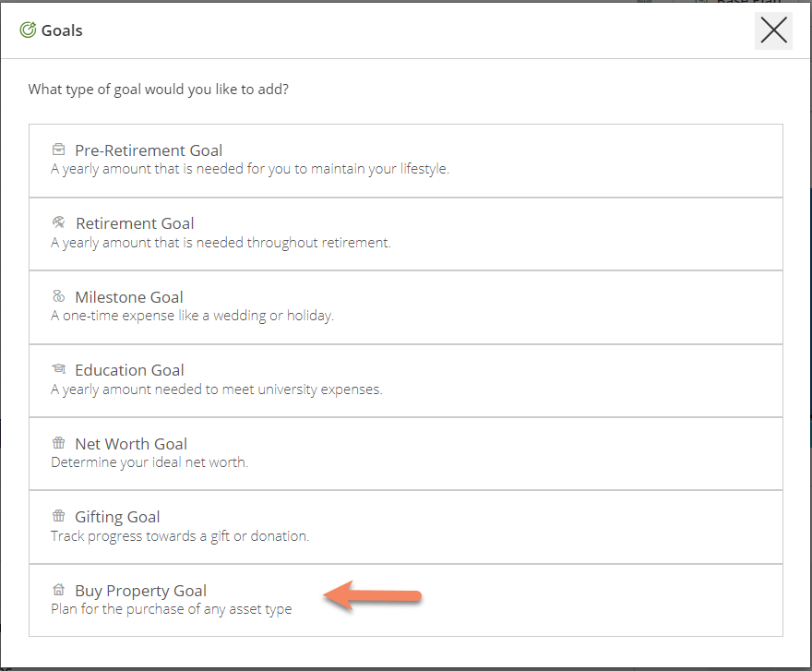Close the Goals dialog with the X

(773, 30)
